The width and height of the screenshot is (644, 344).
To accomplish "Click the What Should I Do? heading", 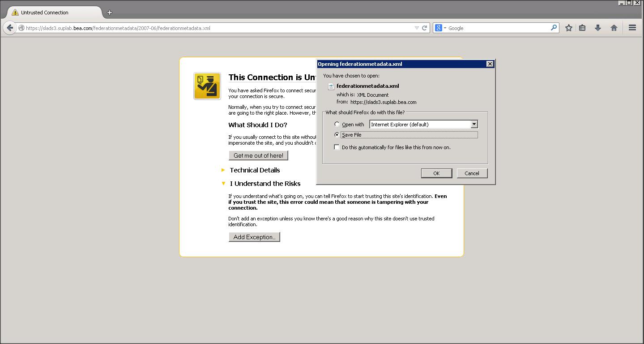I will point(258,125).
